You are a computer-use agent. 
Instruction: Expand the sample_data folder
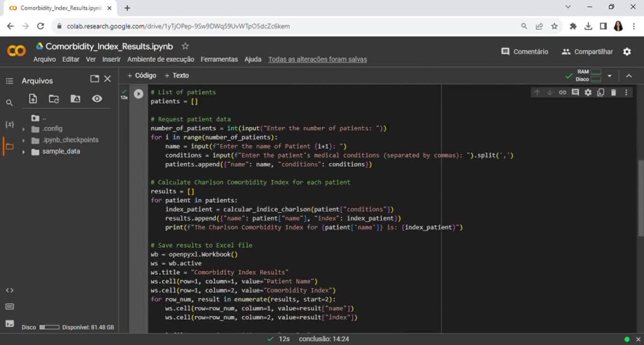(x=23, y=152)
